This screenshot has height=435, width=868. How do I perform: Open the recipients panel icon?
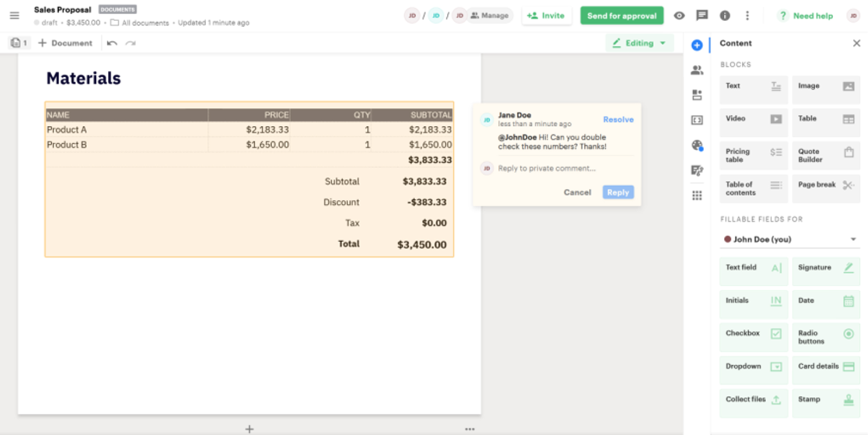click(697, 70)
